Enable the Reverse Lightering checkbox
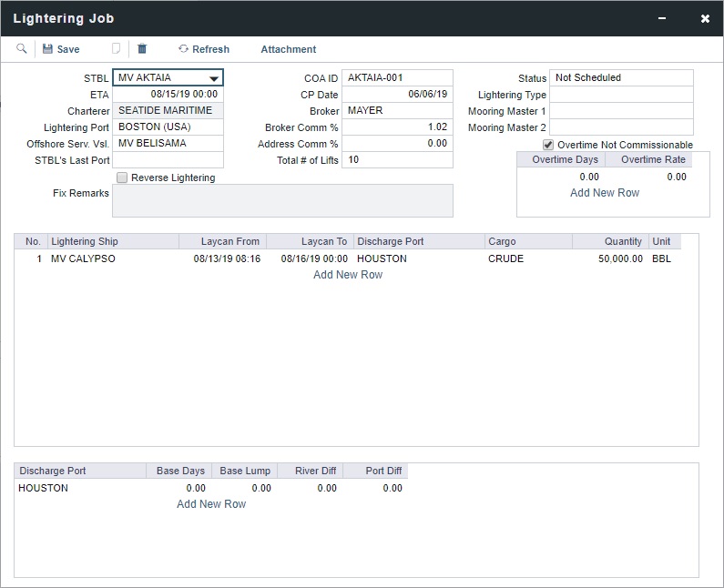 [x=122, y=177]
